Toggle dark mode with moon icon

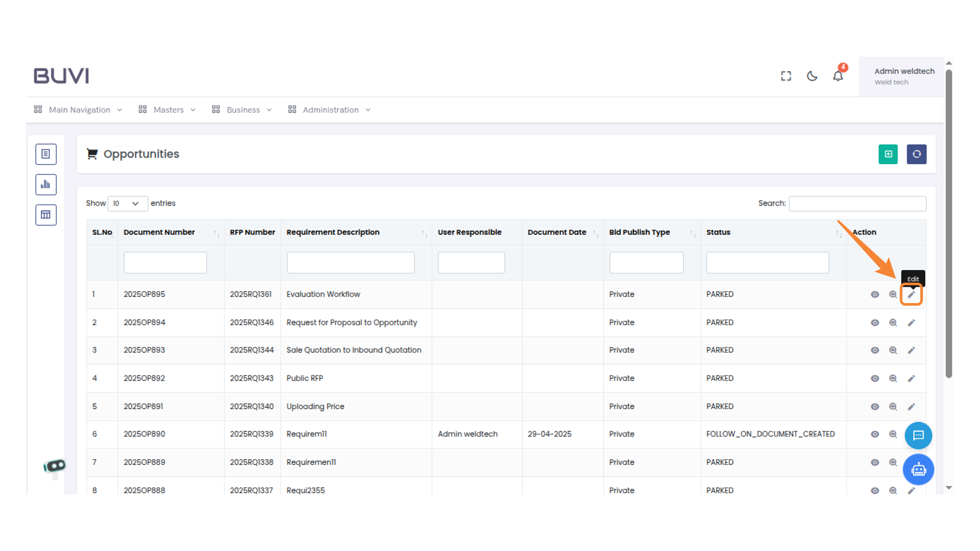click(x=812, y=76)
